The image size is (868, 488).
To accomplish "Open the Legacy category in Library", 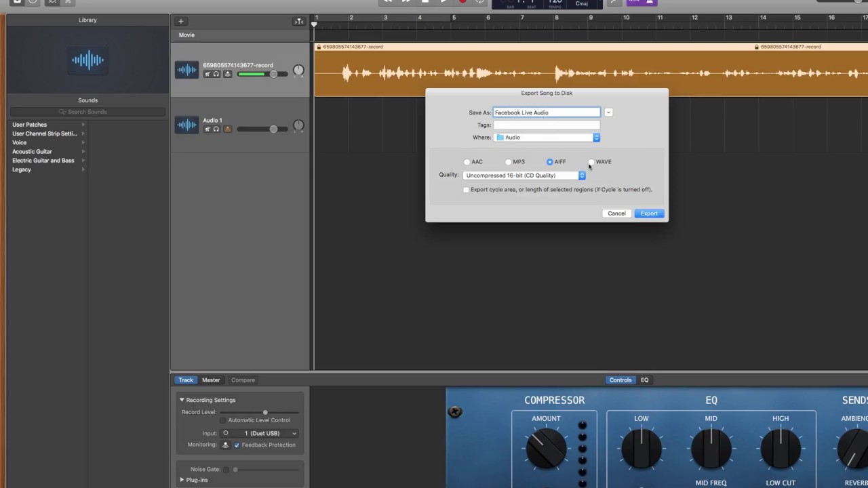I will click(47, 169).
